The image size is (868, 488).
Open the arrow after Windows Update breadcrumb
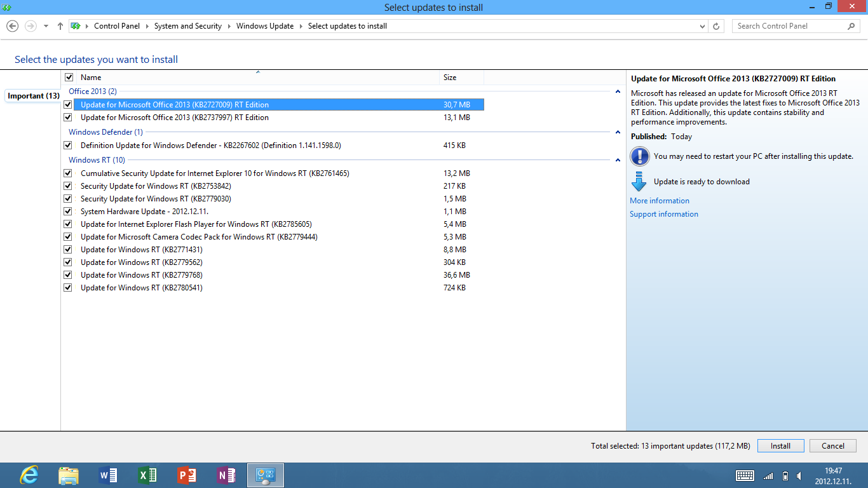pyautogui.click(x=301, y=26)
